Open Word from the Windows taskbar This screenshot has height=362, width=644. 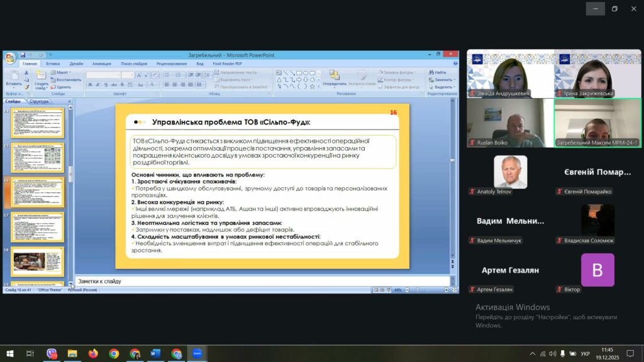point(155,354)
